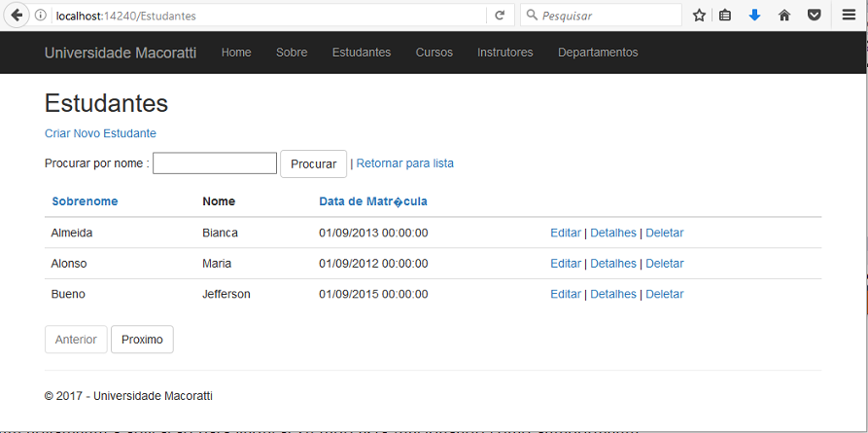Screen dimensions: 868x433
Task: Open Detalhes for Alonso row
Action: (613, 264)
